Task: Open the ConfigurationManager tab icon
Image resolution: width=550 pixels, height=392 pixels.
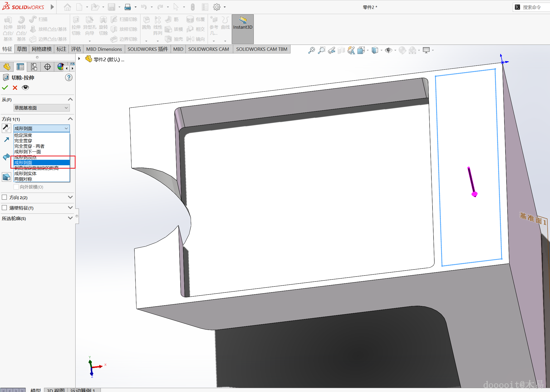Action: click(x=34, y=67)
